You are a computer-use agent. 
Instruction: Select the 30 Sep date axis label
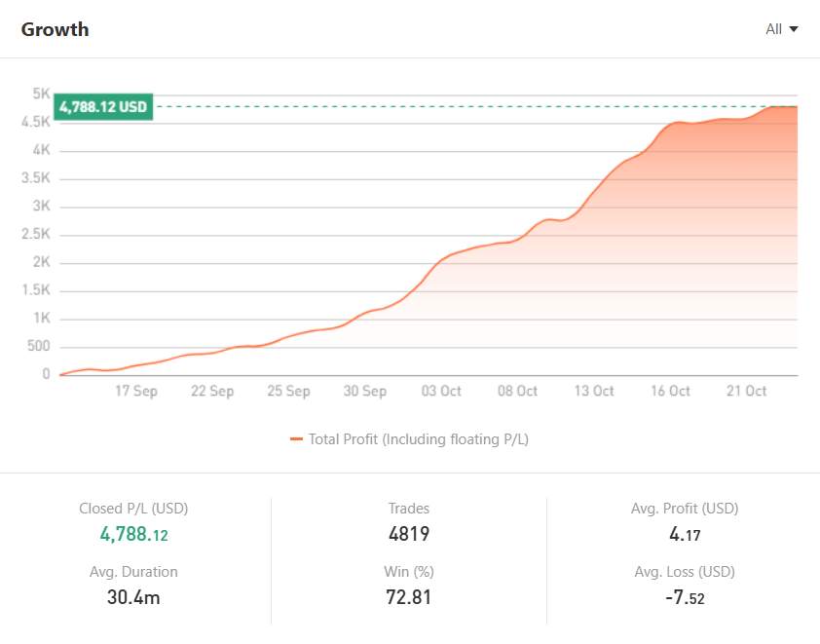pos(365,391)
